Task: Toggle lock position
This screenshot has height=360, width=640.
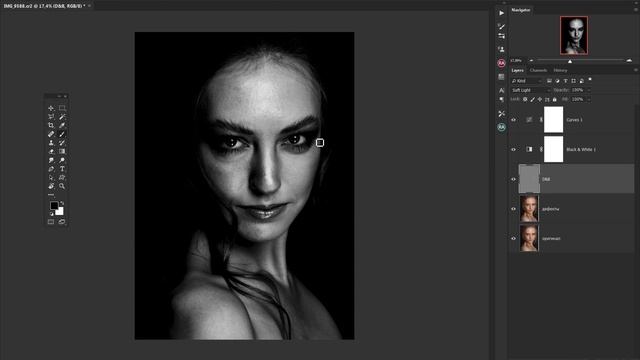Action: tap(540, 99)
